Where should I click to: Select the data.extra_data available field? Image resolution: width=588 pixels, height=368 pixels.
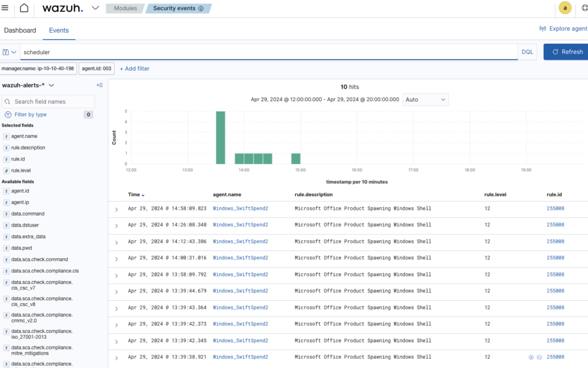(x=28, y=237)
